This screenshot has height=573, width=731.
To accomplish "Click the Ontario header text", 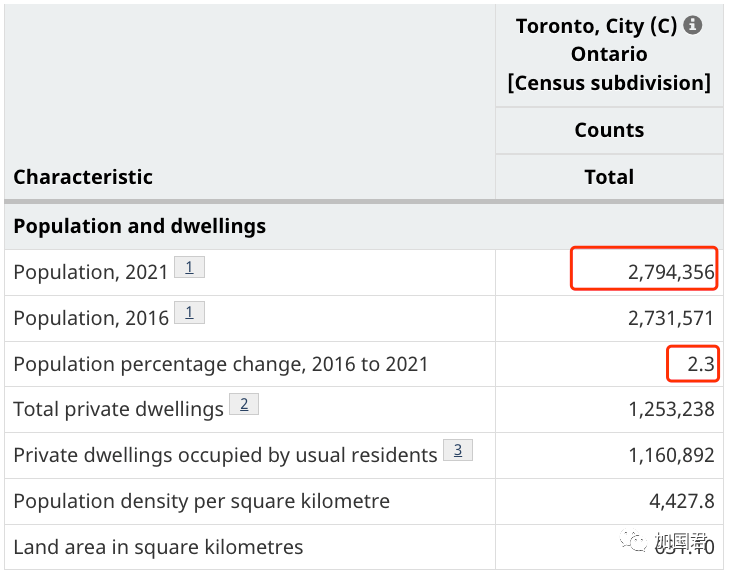I will 609,54.
